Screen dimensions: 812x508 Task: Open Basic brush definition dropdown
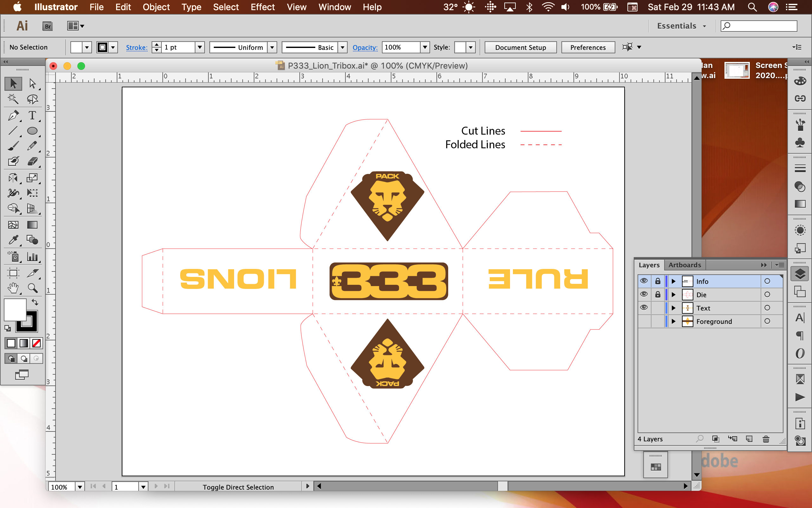click(342, 47)
